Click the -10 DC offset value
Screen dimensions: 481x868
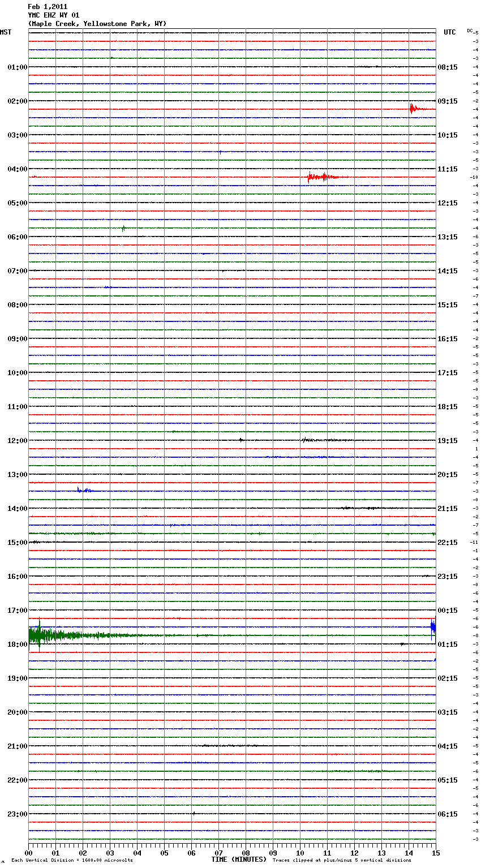pos(474,177)
